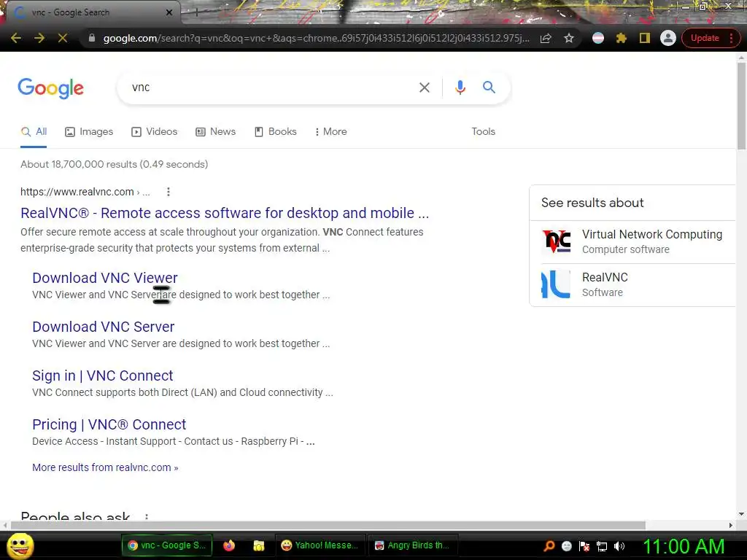Open the search Tools options
This screenshot has height=560, width=747.
click(x=483, y=132)
